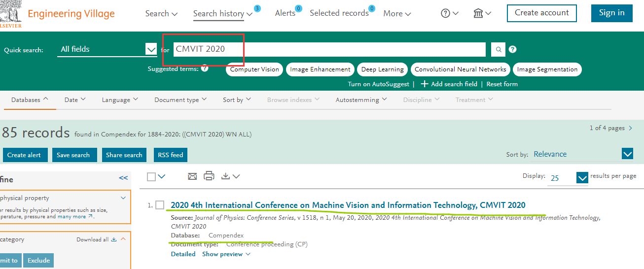Open Alerts in the header
Viewport: 644px width, 269px height.
285,13
